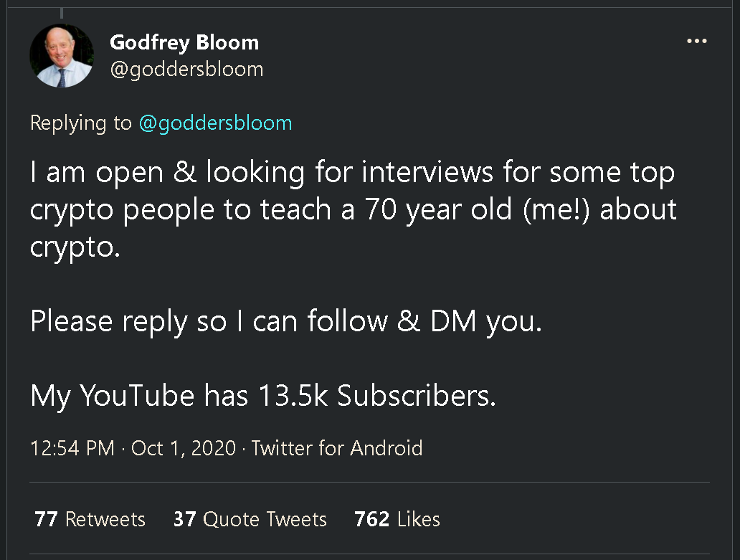The width and height of the screenshot is (740, 560).
Task: Open the Twitter for Android source link
Action: click(337, 448)
